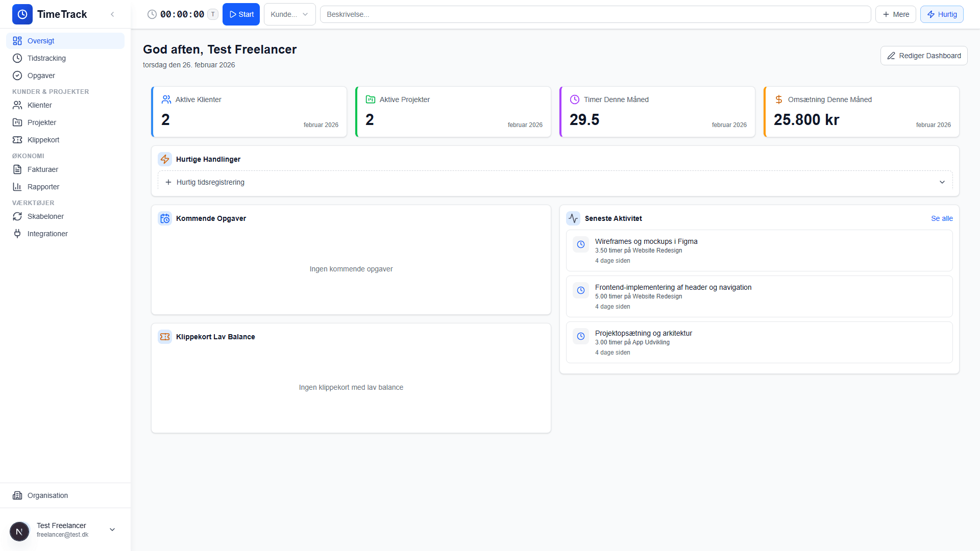Click the Timer Denne Måned clock icon
The height and width of the screenshot is (551, 980).
(x=575, y=99)
